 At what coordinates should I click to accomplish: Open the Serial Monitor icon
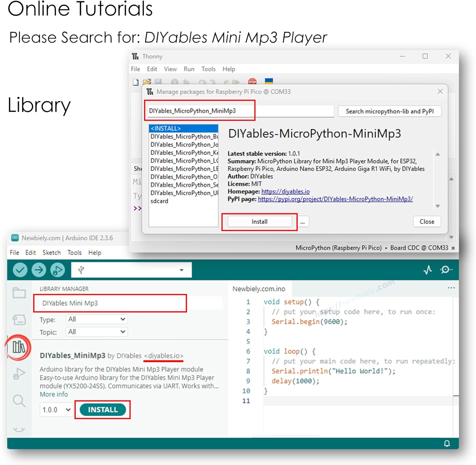[x=446, y=270]
